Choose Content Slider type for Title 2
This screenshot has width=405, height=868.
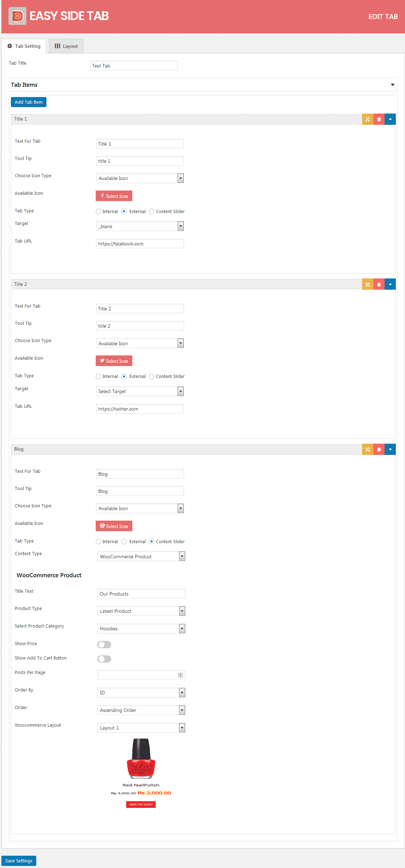pyautogui.click(x=152, y=377)
